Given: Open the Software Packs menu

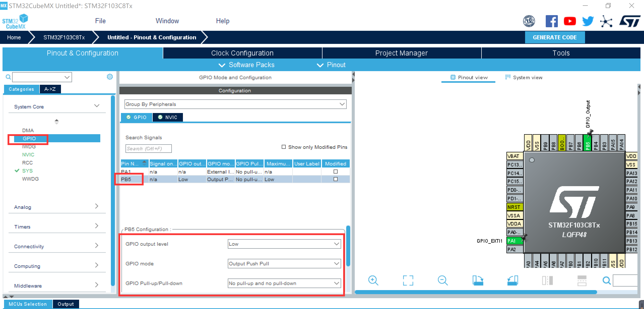Looking at the screenshot, I should pyautogui.click(x=247, y=65).
